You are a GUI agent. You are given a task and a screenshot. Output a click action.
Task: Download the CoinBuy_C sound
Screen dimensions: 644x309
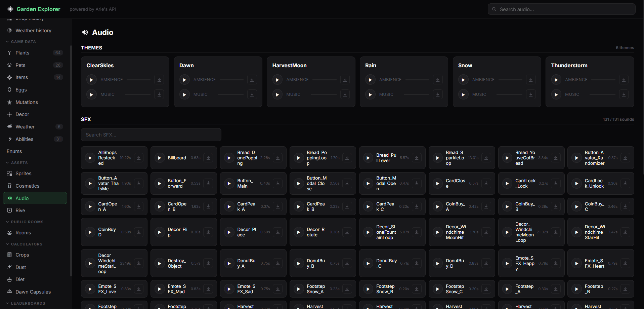tap(625, 206)
